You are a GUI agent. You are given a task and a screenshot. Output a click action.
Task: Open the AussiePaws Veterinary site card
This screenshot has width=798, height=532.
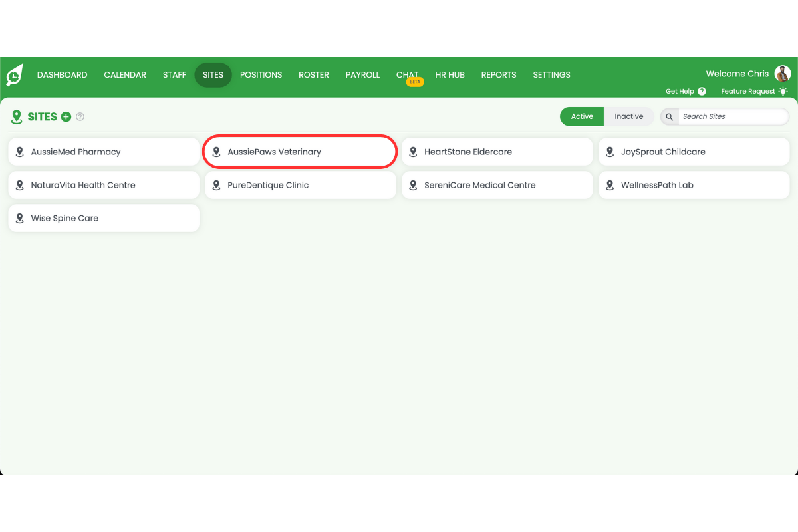tap(299, 152)
